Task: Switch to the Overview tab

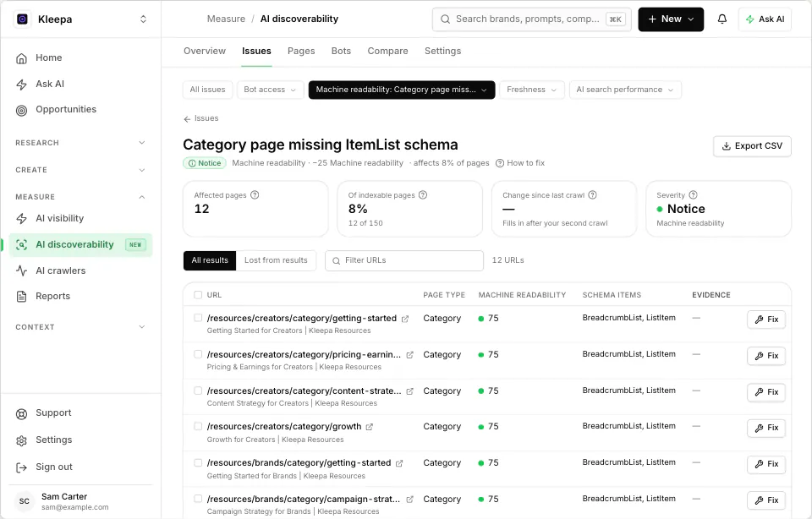Action: pyautogui.click(x=205, y=51)
